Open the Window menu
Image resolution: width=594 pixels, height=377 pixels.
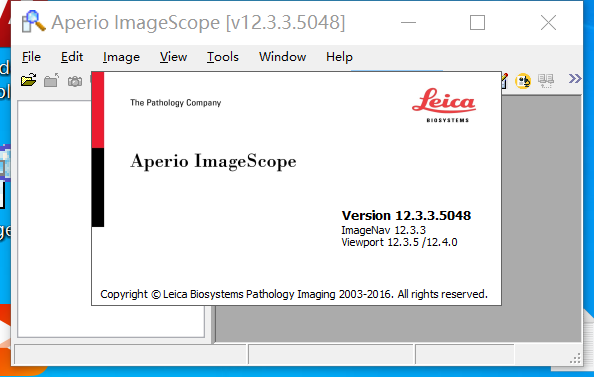click(x=282, y=57)
